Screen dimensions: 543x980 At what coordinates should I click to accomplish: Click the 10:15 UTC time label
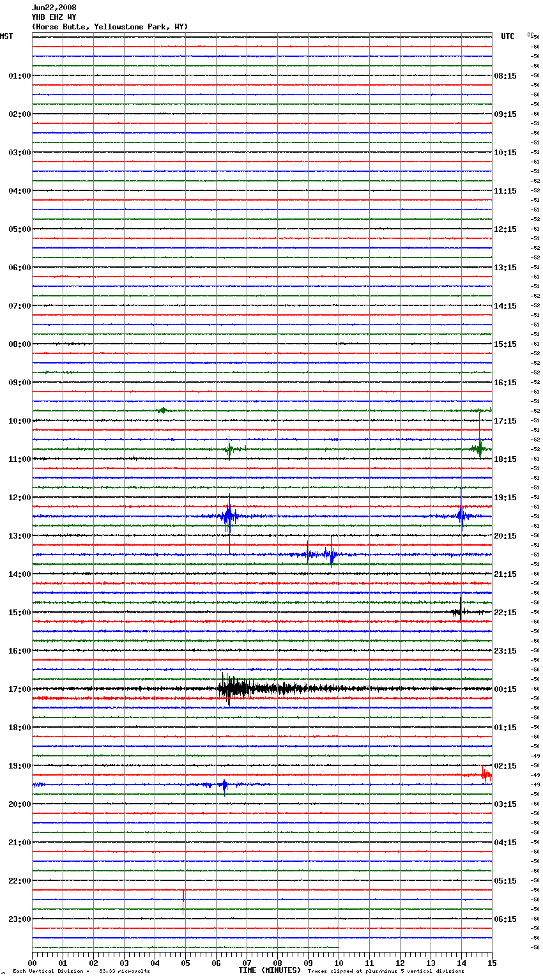[x=505, y=153]
